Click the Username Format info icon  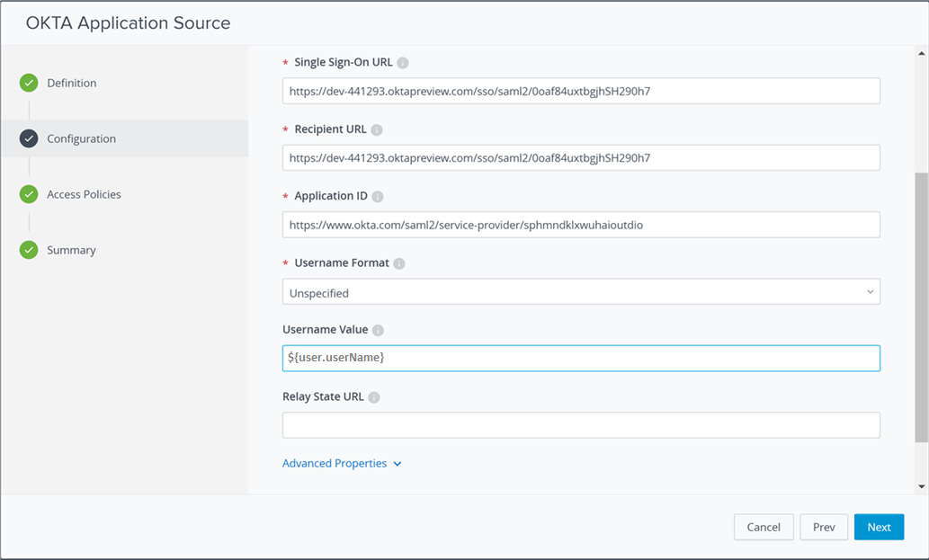pyautogui.click(x=399, y=264)
